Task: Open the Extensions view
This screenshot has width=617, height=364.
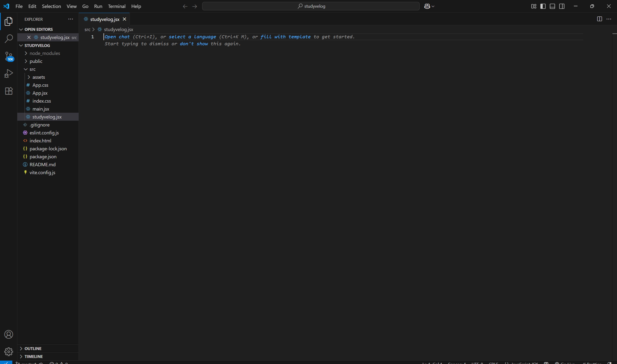Action: [x=9, y=91]
